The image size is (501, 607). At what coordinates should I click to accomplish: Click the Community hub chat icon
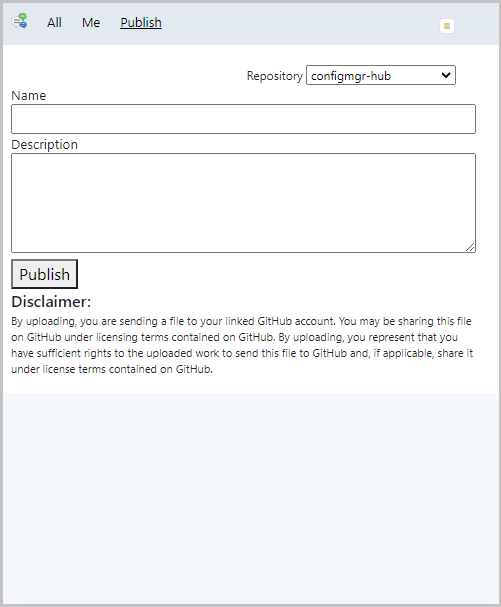pos(19,21)
